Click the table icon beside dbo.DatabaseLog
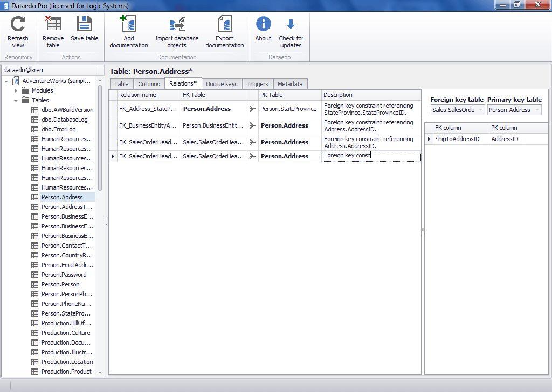552x392 pixels. (35, 120)
